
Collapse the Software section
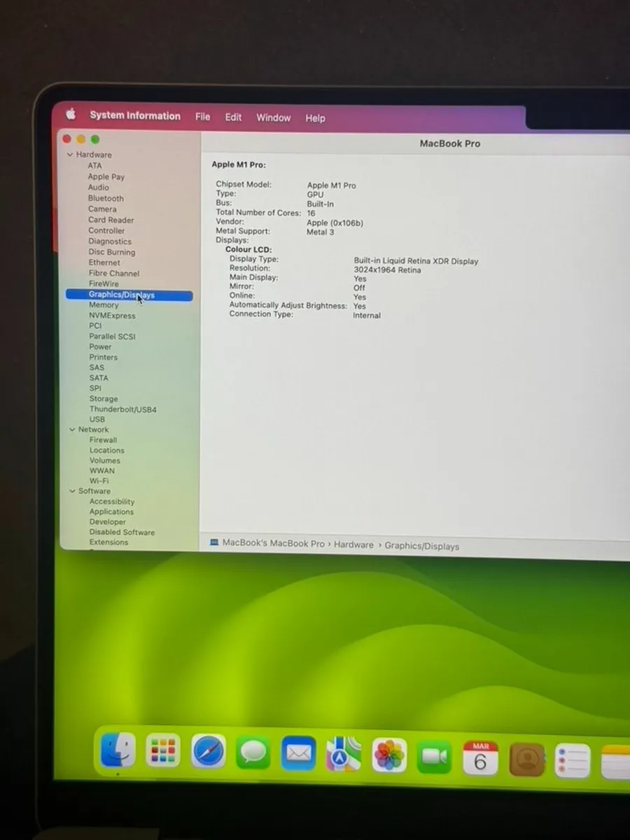[72, 491]
